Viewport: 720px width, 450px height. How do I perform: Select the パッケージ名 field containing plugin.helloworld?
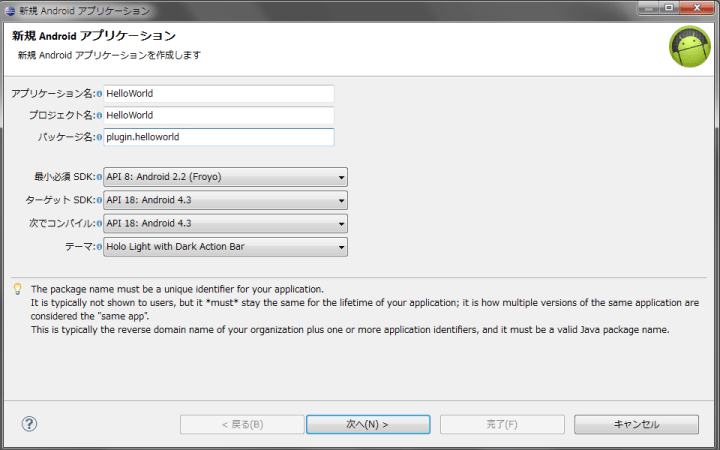(x=218, y=138)
